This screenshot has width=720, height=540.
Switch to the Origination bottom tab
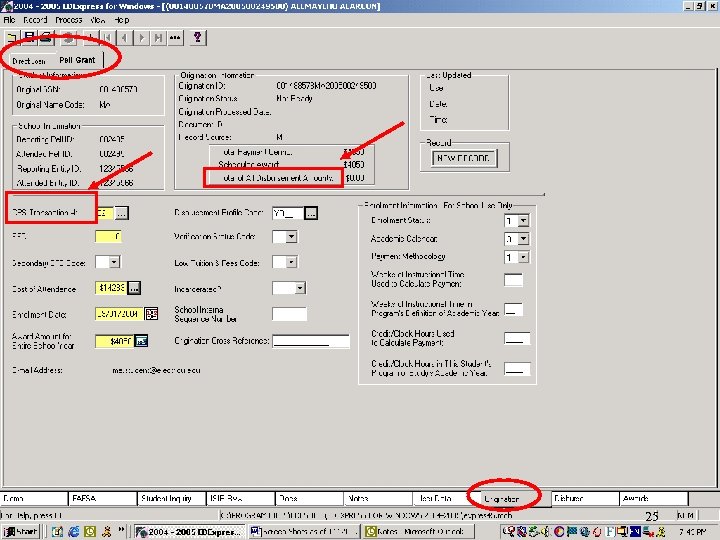(516, 498)
